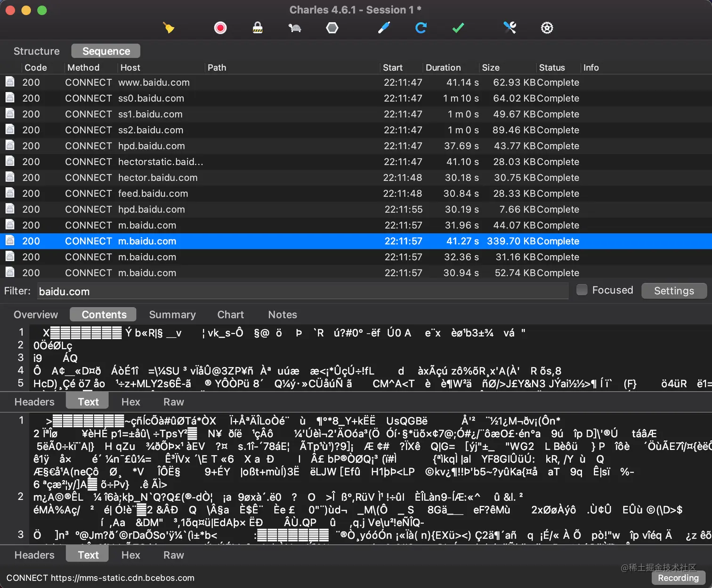Select the ss1.baidu.com request row
This screenshot has height=588, width=712.
tap(356, 114)
